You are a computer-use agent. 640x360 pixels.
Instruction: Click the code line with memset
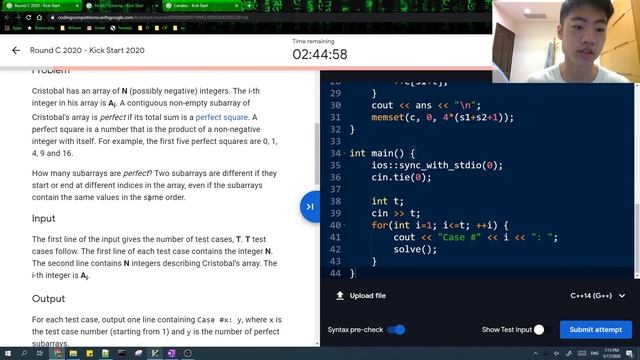click(442, 118)
